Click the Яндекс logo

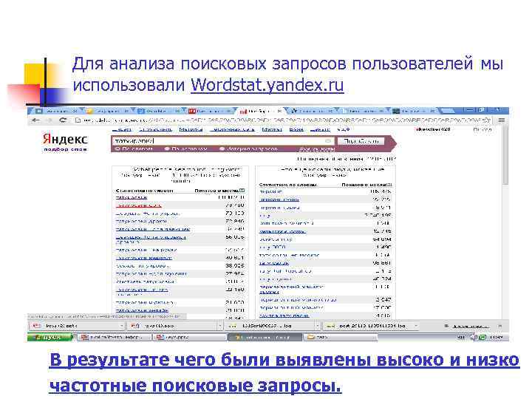tap(65, 139)
